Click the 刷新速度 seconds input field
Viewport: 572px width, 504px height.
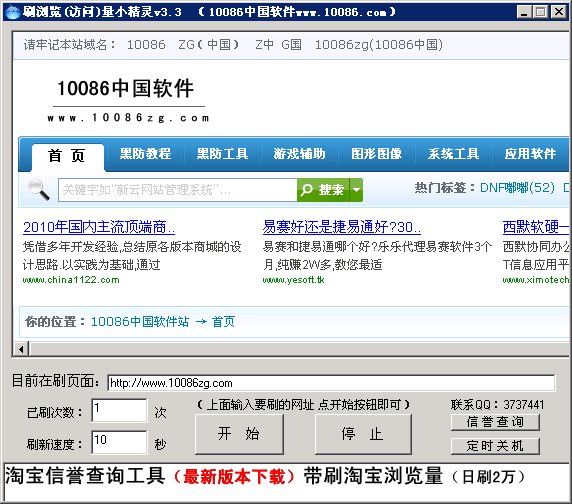point(120,442)
